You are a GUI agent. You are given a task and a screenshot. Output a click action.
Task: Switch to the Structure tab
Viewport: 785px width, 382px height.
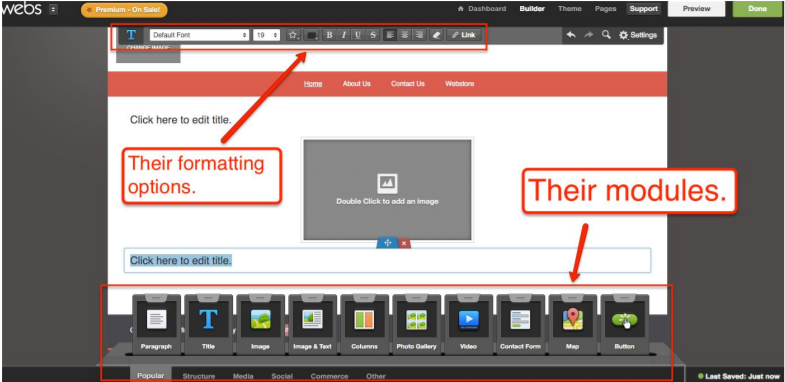[199, 376]
